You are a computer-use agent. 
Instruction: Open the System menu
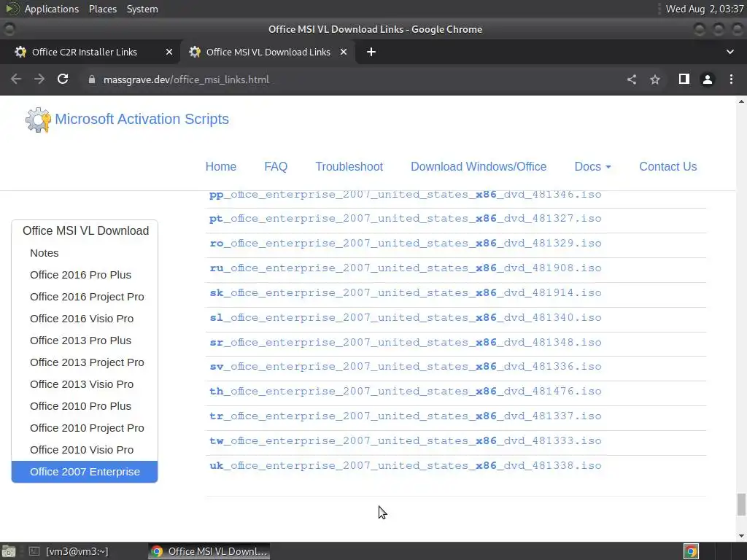pos(142,9)
